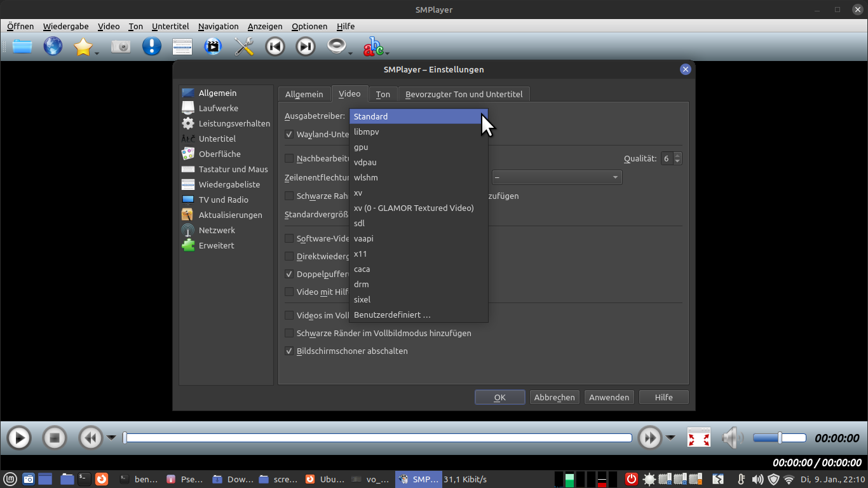Switch to the Ton tab
The width and height of the screenshot is (868, 488).
[x=383, y=94]
